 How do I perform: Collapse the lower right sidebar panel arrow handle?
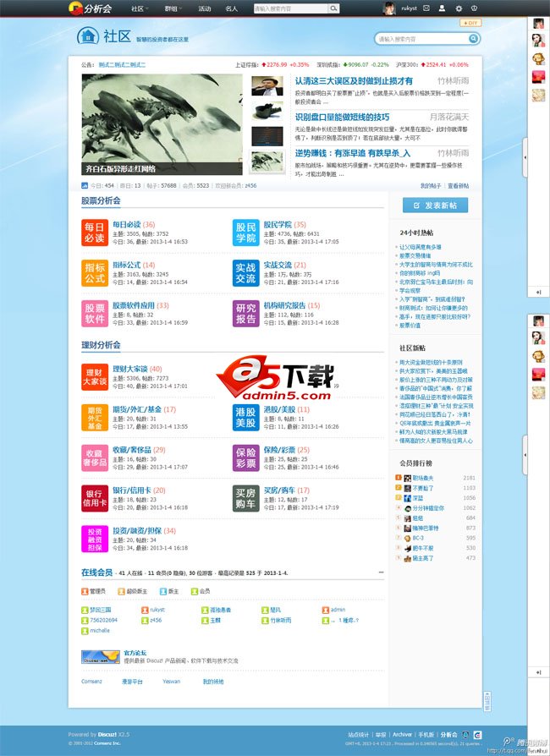(525, 455)
